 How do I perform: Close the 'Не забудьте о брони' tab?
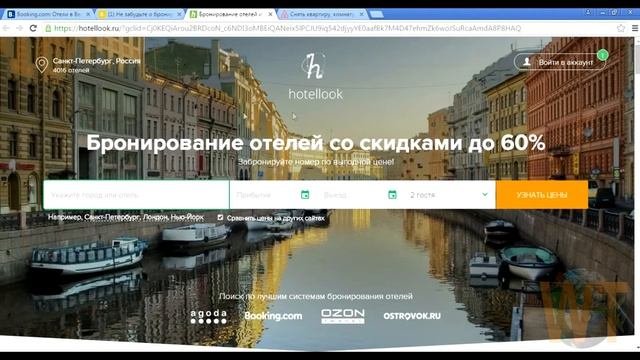click(179, 14)
